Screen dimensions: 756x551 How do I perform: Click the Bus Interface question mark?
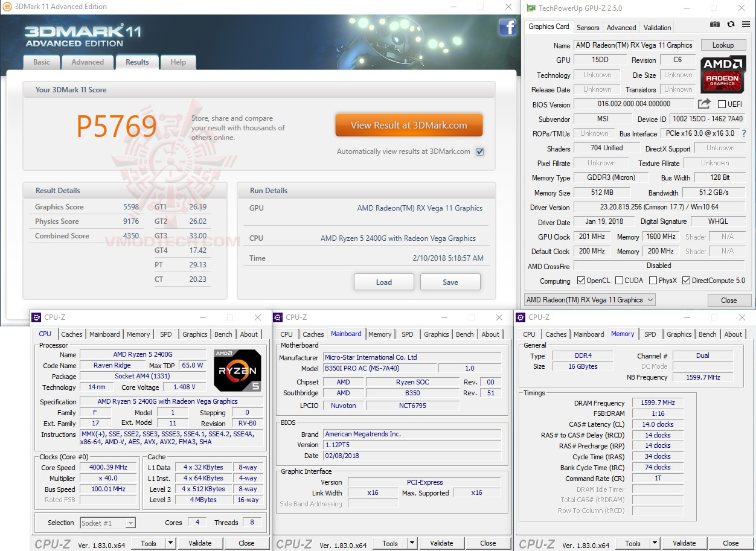tap(744, 133)
